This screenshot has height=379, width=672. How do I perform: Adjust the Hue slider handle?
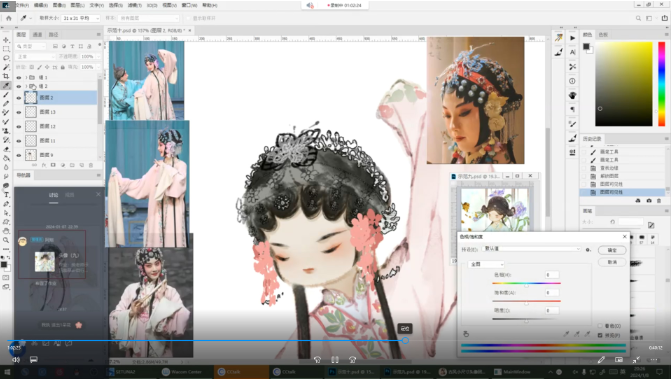click(527, 286)
